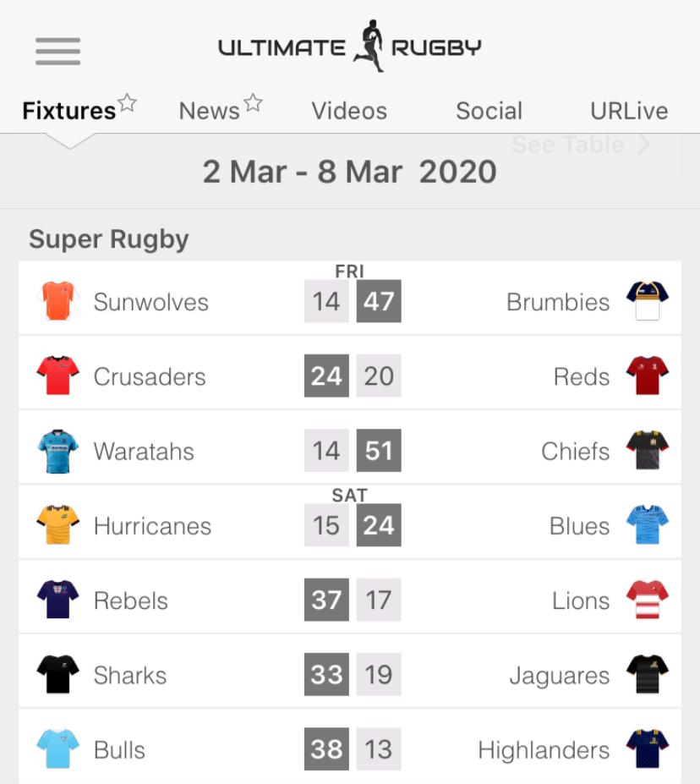Tap the Waratahs light blue jersey
Viewport: 700px width, 784px height.
point(57,450)
